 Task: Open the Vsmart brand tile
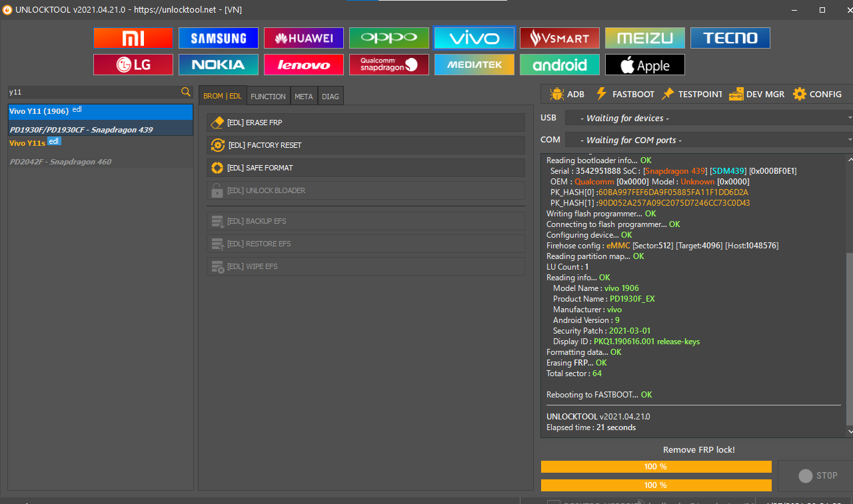(560, 38)
